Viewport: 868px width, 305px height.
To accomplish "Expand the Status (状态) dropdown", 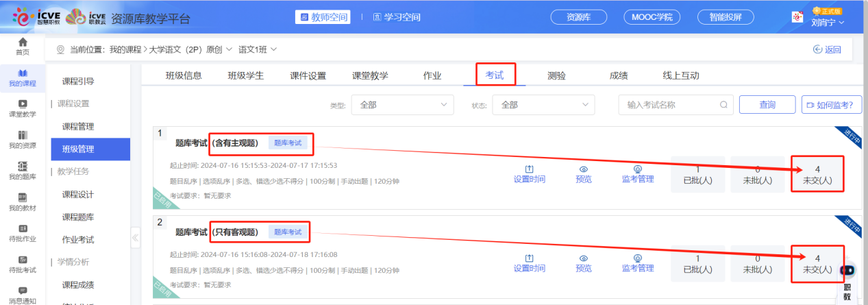I will click(x=545, y=105).
